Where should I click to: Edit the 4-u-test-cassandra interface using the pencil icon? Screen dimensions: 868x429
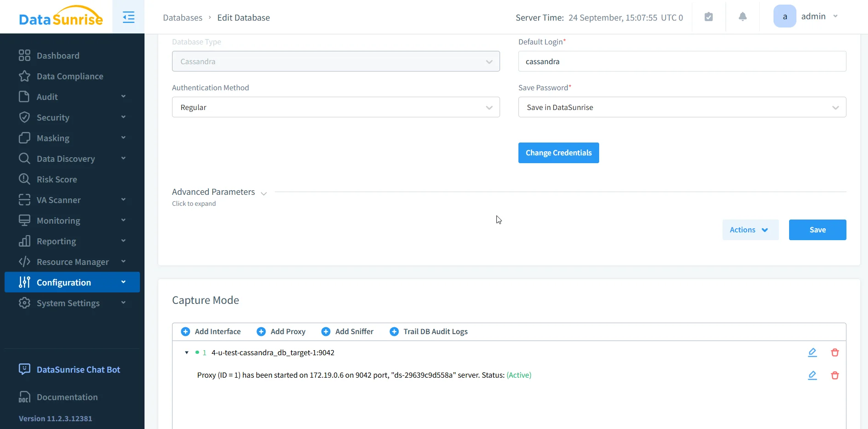[x=812, y=352]
